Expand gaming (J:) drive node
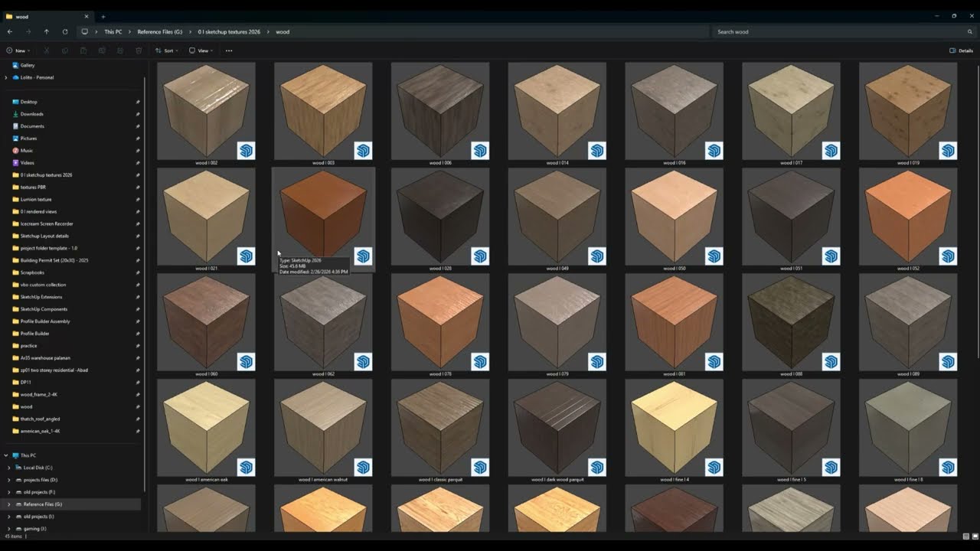Image resolution: width=980 pixels, height=551 pixels. click(x=9, y=529)
